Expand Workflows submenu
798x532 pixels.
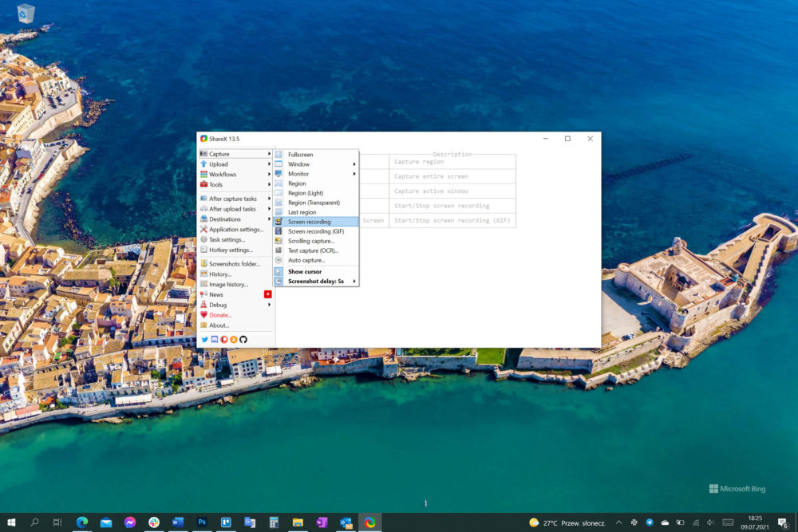pos(235,175)
